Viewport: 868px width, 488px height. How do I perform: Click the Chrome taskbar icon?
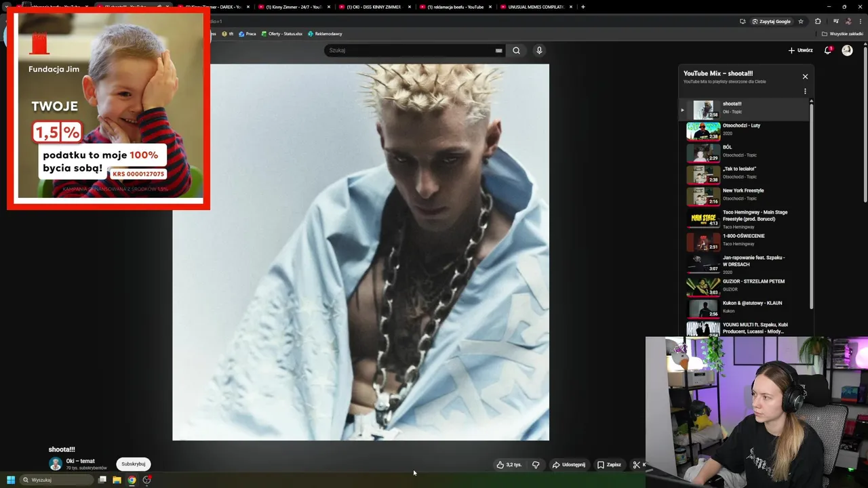point(132,480)
